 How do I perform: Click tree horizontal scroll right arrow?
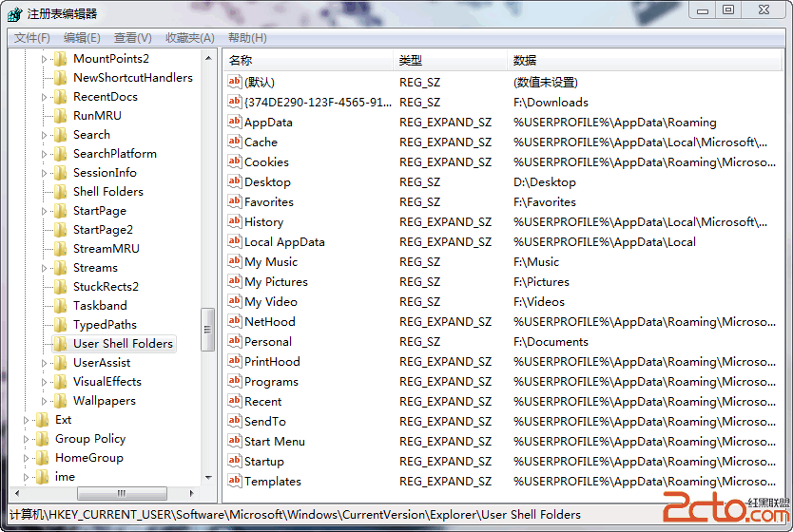pos(192,493)
